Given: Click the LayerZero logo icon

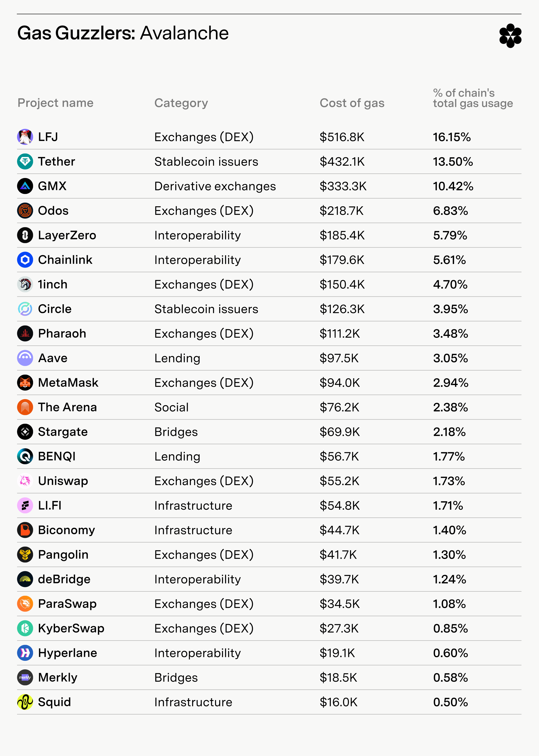Looking at the screenshot, I should click(25, 235).
